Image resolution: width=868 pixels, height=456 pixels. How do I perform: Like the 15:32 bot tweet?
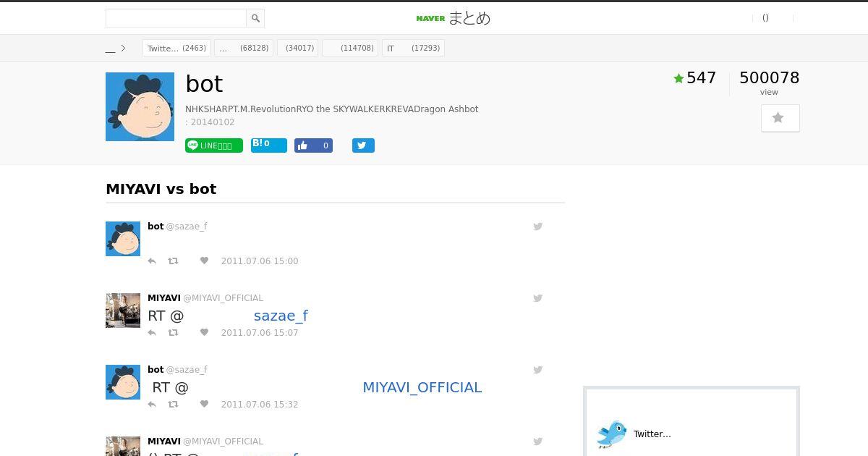pos(204,405)
